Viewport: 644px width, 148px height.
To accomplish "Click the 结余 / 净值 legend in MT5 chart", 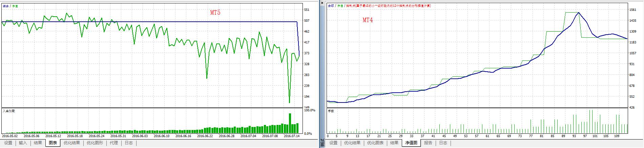I will pos(10,6).
